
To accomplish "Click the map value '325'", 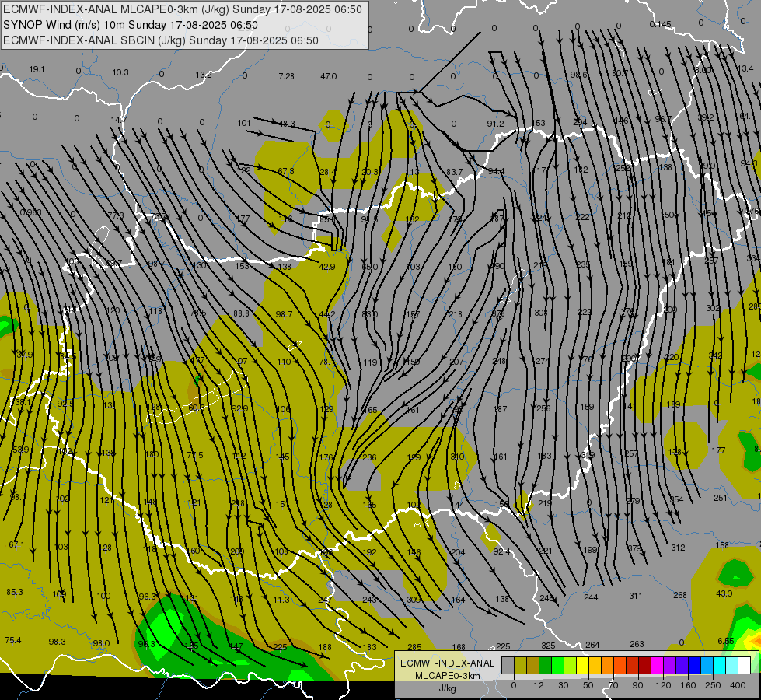I will point(548,646).
